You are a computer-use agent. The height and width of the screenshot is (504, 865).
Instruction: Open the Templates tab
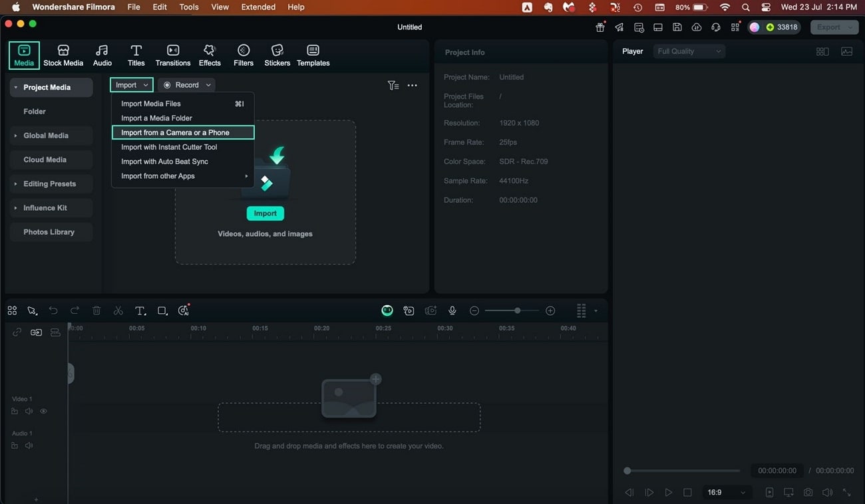pos(313,56)
